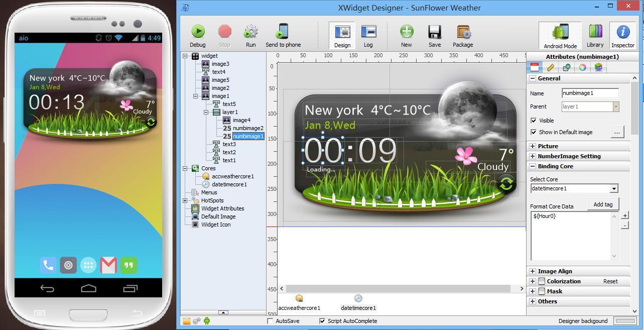Open the Select Core dropdown

coord(614,188)
